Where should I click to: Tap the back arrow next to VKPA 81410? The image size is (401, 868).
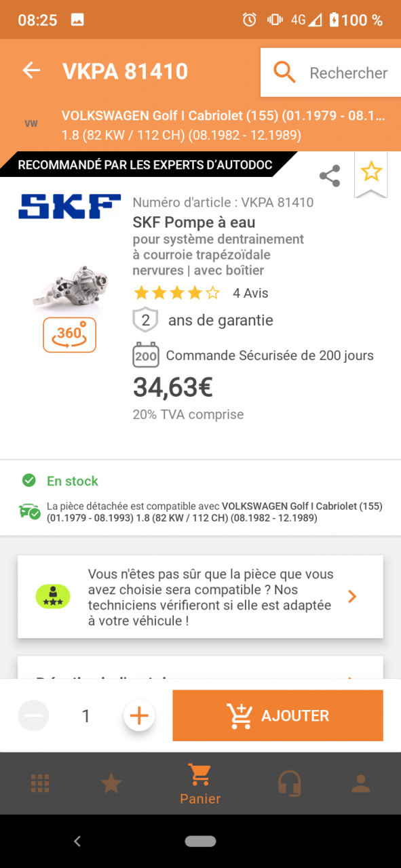(x=31, y=71)
